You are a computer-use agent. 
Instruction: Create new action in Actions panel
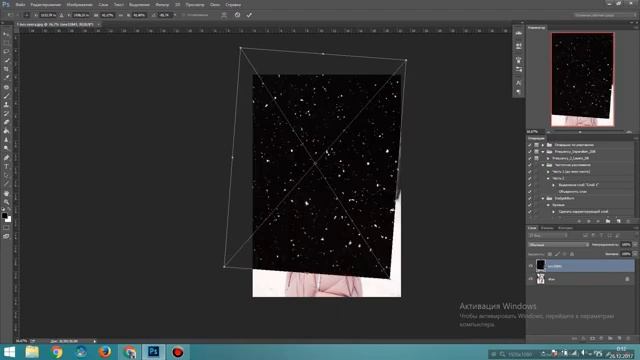click(x=618, y=221)
